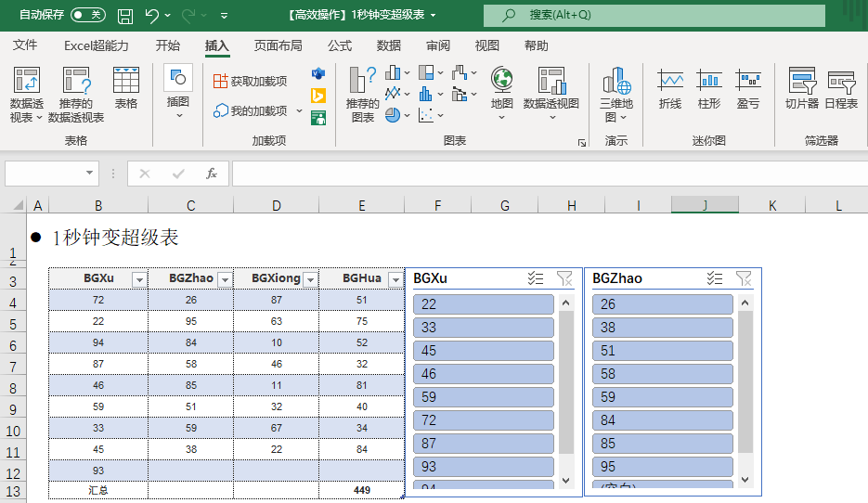Open the workbook title dropdown
Screen dimensions: 868x503
click(x=433, y=16)
